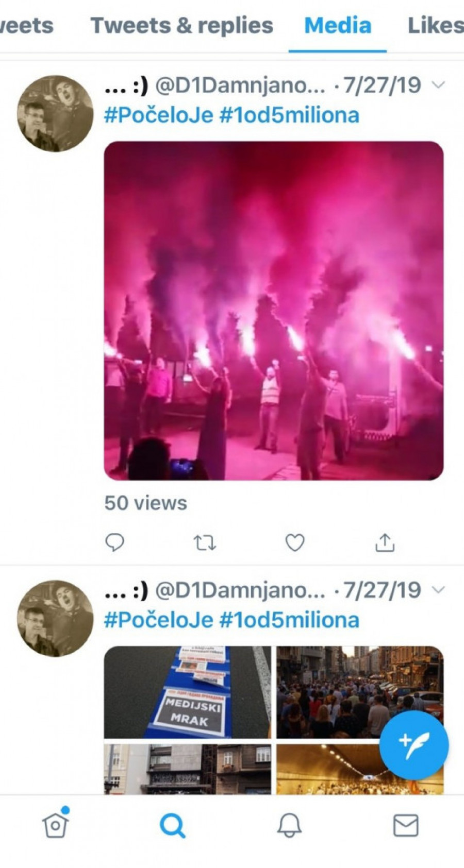This screenshot has width=464, height=868.
Task: Switch to the Likes tab
Action: pos(435,26)
